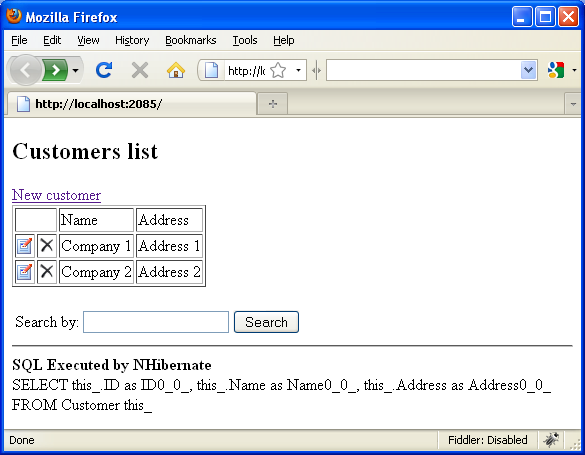Click the page icon in address bar
The width and height of the screenshot is (585, 455).
pyautogui.click(x=211, y=70)
